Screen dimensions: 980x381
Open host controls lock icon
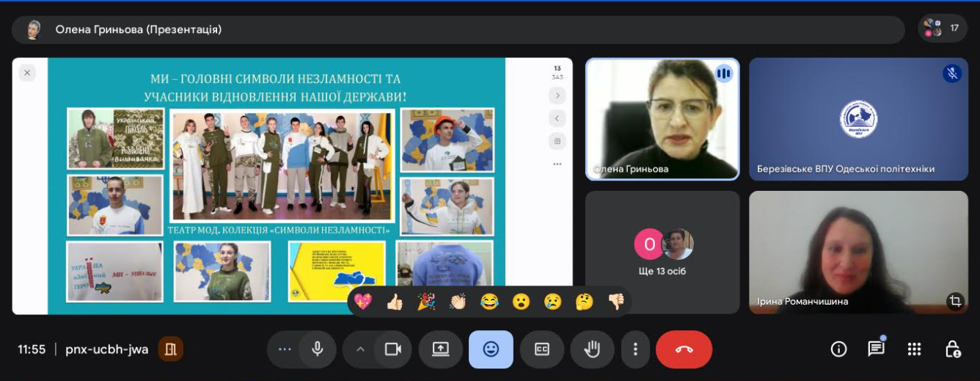pyautogui.click(x=952, y=349)
